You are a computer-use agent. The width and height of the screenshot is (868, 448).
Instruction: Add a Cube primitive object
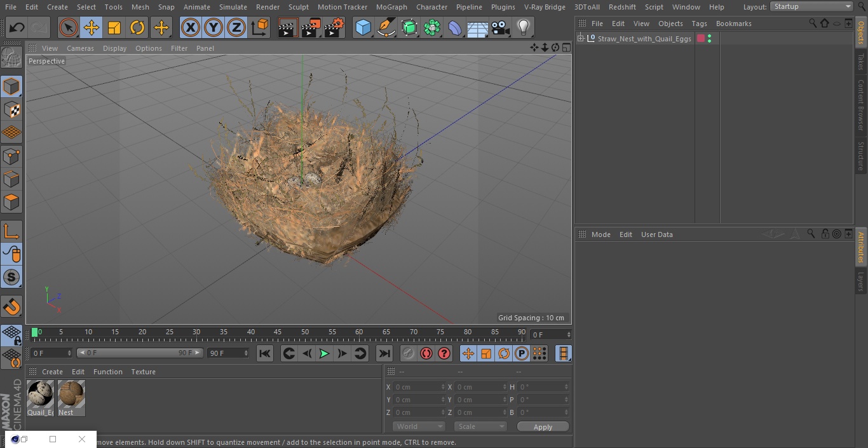[363, 28]
